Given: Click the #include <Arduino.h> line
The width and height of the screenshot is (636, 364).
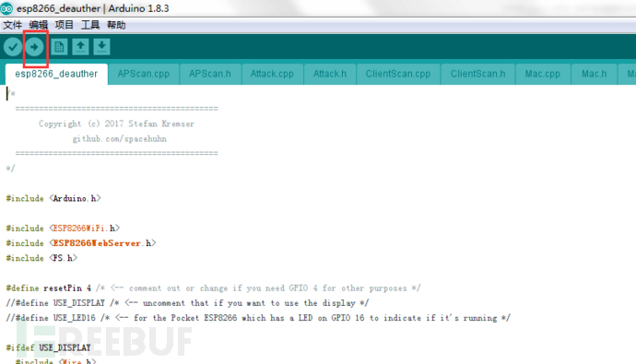Looking at the screenshot, I should (53, 198).
